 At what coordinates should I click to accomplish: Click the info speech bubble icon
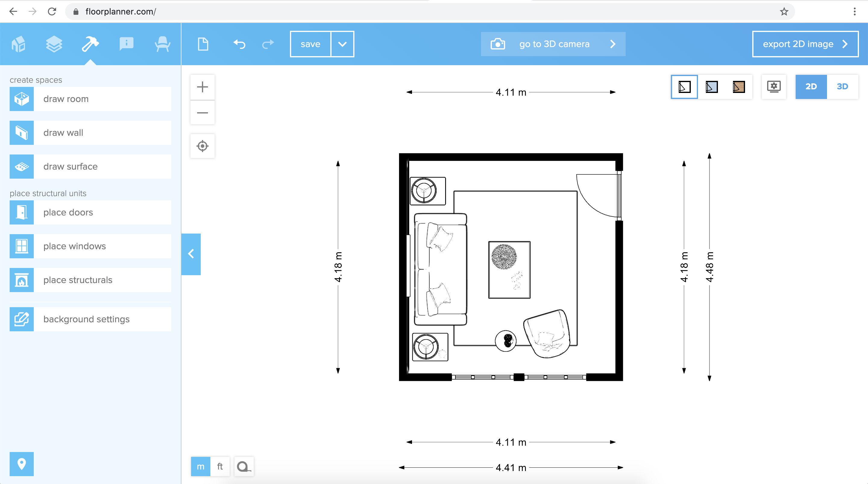pos(126,44)
